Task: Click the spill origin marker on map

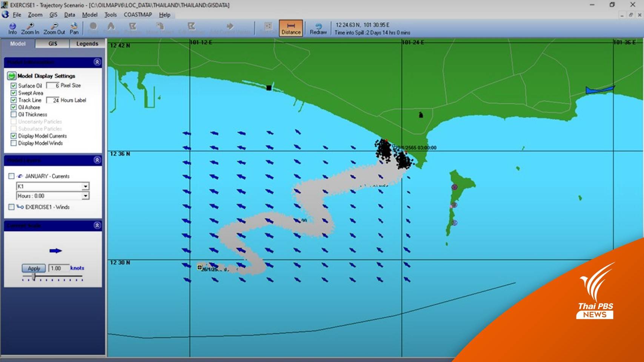Action: coord(200,267)
